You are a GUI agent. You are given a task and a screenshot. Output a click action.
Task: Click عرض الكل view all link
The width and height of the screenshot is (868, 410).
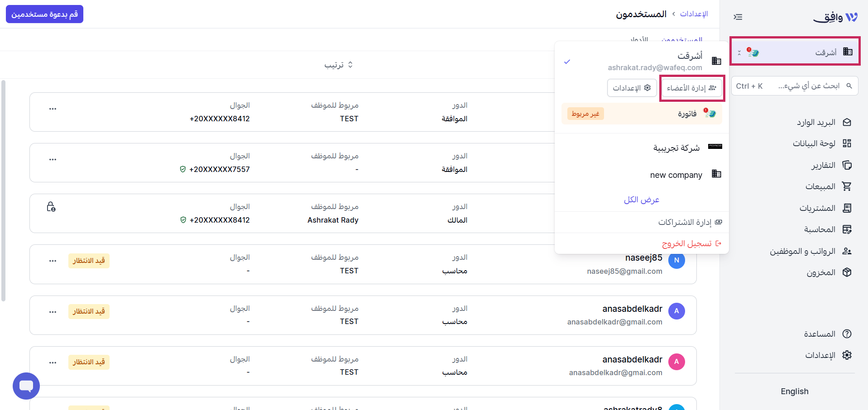[642, 200]
